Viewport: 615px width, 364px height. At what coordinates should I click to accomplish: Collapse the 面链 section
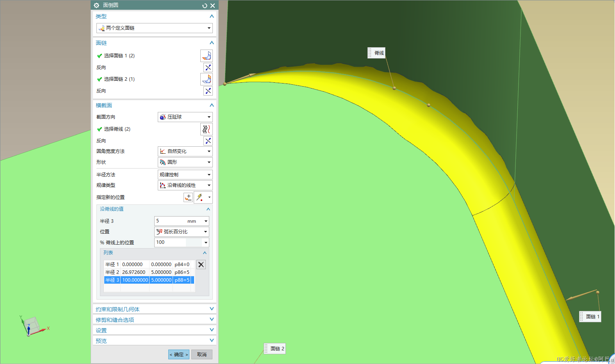(x=212, y=43)
